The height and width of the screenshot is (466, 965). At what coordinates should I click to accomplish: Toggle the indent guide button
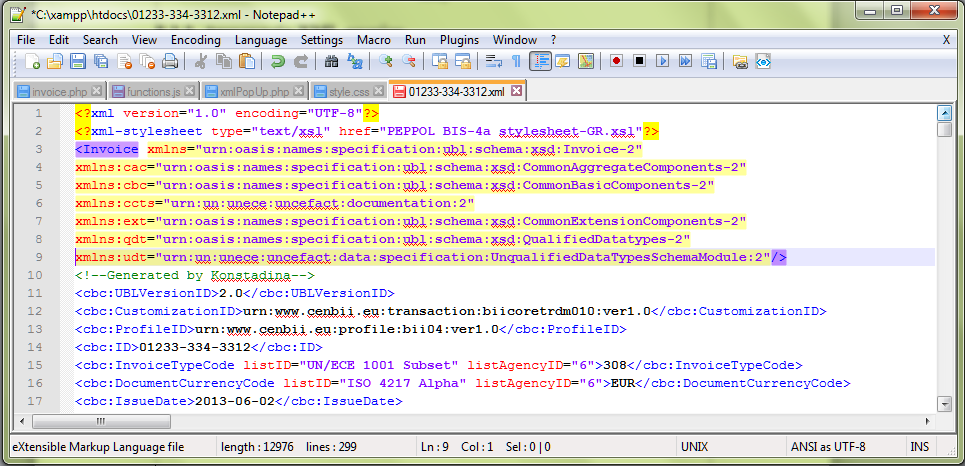pyautogui.click(x=540, y=62)
